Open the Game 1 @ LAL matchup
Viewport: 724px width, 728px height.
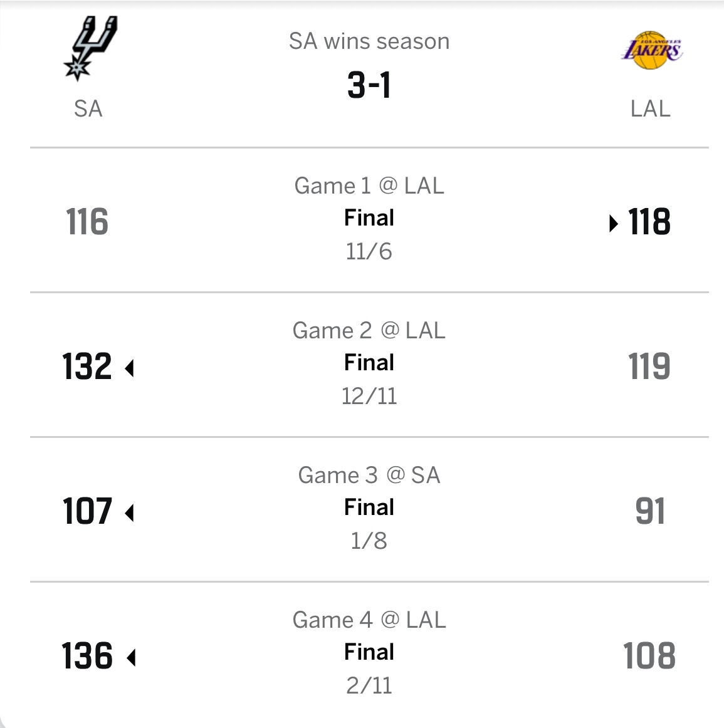click(369, 185)
